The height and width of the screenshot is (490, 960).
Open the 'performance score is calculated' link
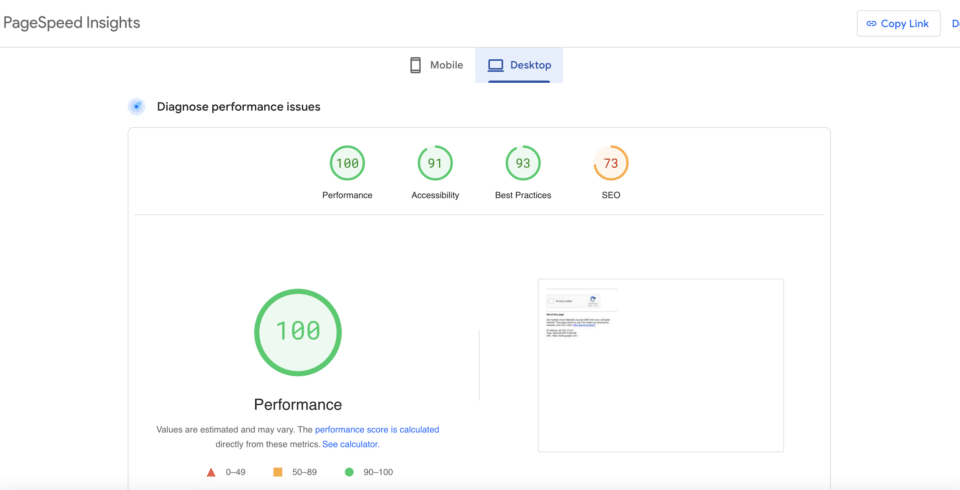tap(377, 430)
